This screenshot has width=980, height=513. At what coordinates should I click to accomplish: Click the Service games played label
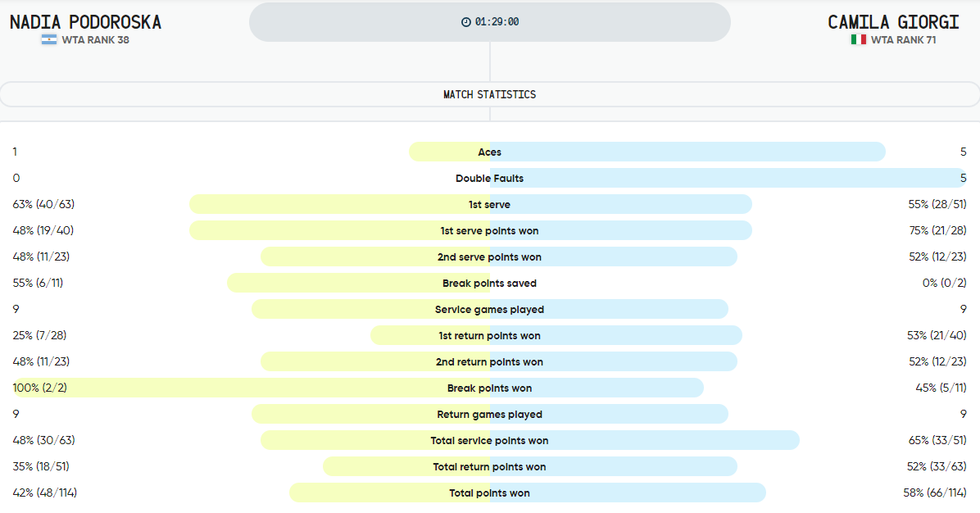(489, 309)
